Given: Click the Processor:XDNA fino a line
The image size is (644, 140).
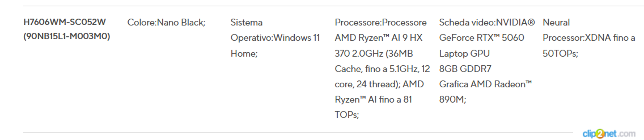Looking at the screenshot, I should tap(589, 38).
